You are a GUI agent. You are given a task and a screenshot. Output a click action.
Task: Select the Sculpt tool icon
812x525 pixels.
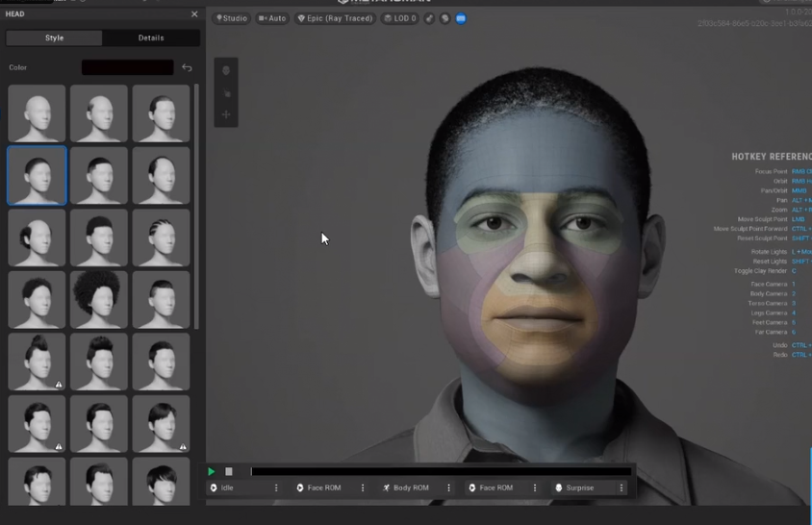(226, 93)
